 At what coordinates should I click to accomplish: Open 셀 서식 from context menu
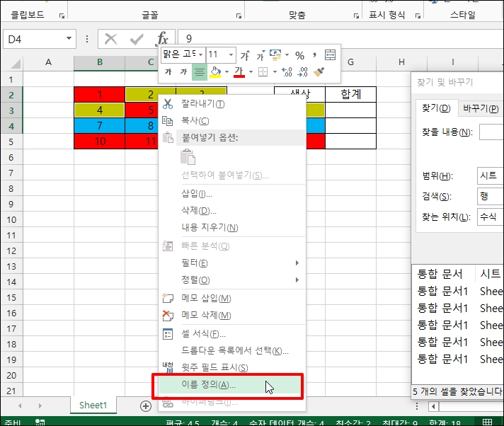tap(231, 334)
